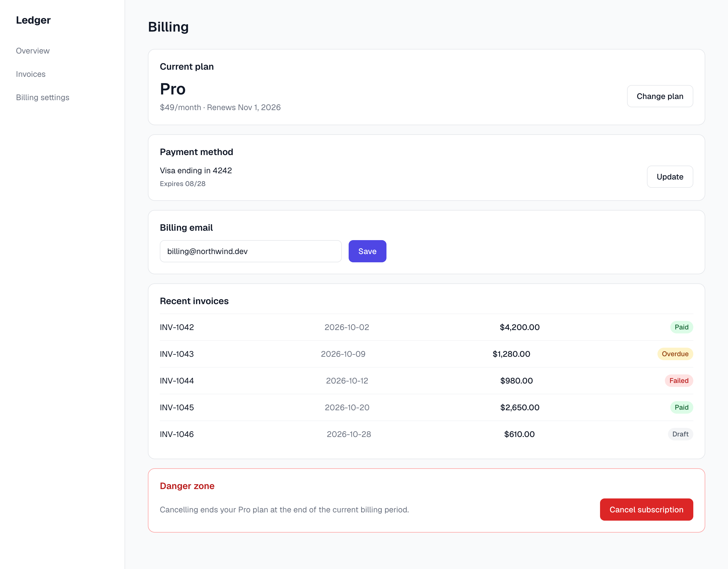Click the Current plan heading
The width and height of the screenshot is (728, 569).
pyautogui.click(x=187, y=66)
